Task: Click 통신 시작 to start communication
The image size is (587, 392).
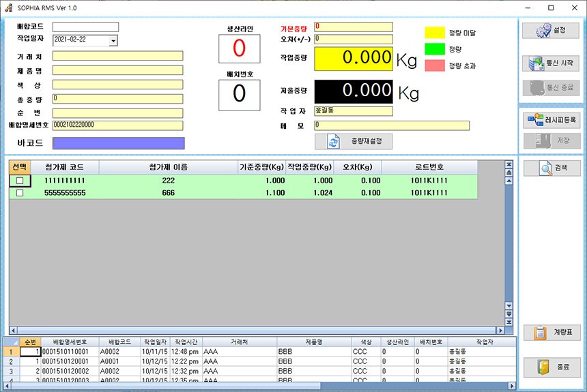Action: tap(552, 63)
